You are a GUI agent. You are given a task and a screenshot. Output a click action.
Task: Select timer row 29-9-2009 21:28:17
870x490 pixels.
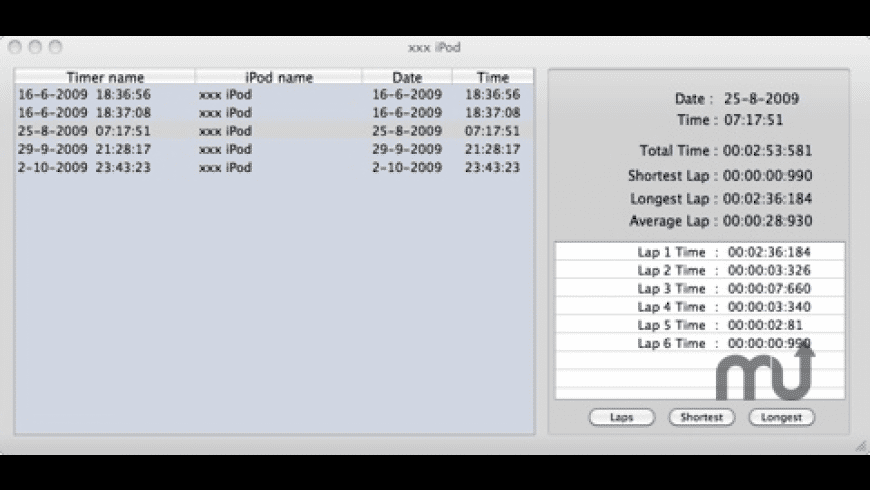pos(274,149)
